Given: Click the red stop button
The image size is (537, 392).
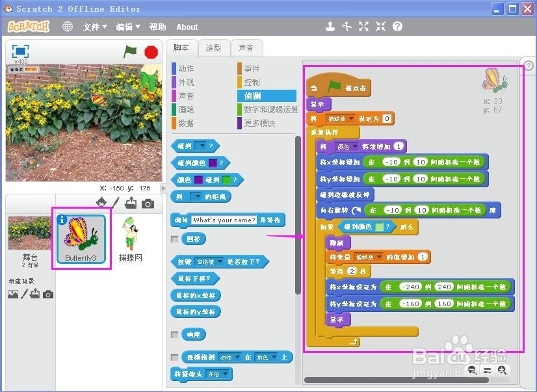Looking at the screenshot, I should tap(150, 53).
